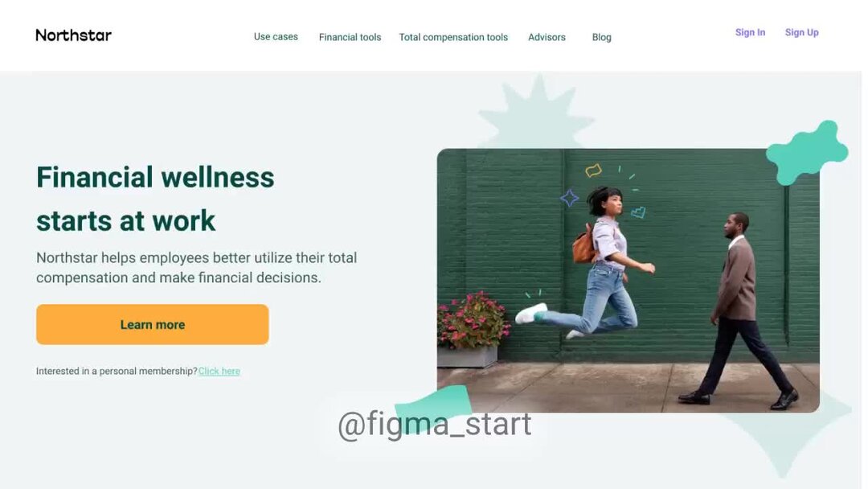Image resolution: width=868 pixels, height=489 pixels.
Task: Click the Northstar description paragraph
Action: tap(197, 268)
